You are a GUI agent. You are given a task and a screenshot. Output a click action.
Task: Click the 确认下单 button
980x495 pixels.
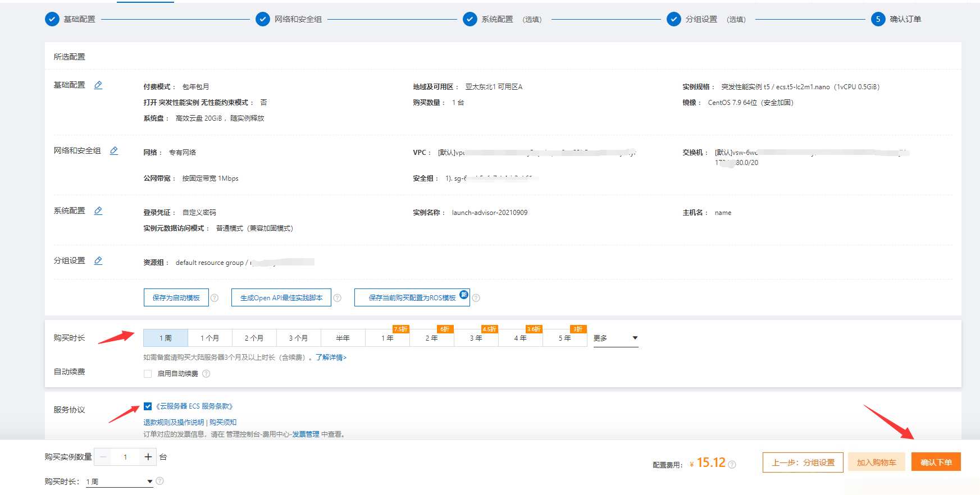936,462
